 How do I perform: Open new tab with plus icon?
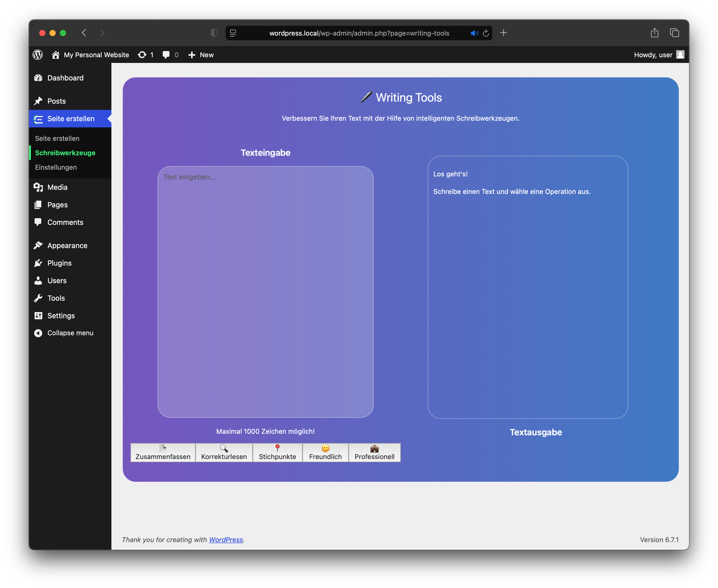[504, 33]
